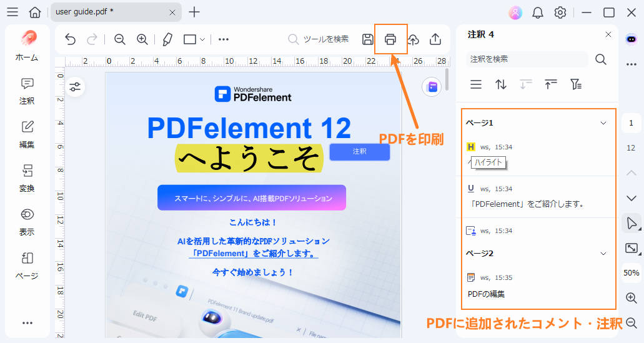Screen dimensions: 644x343
Task: Collapse all annotations icon
Action: 551,84
